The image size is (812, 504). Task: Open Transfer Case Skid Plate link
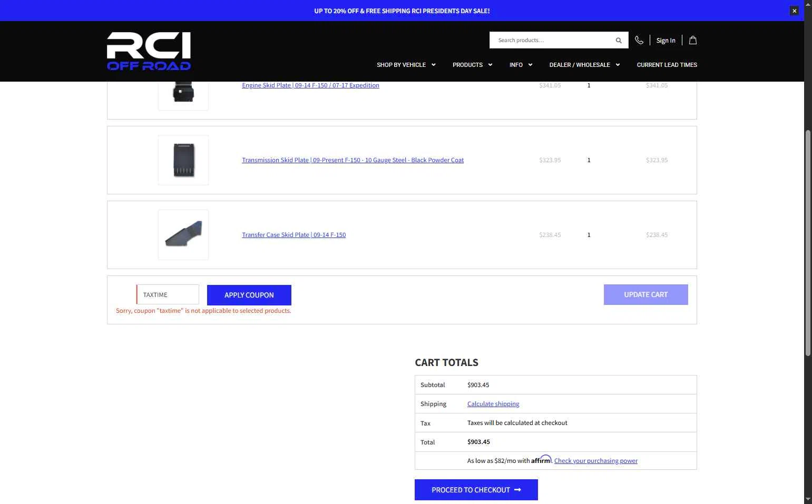[x=294, y=235]
